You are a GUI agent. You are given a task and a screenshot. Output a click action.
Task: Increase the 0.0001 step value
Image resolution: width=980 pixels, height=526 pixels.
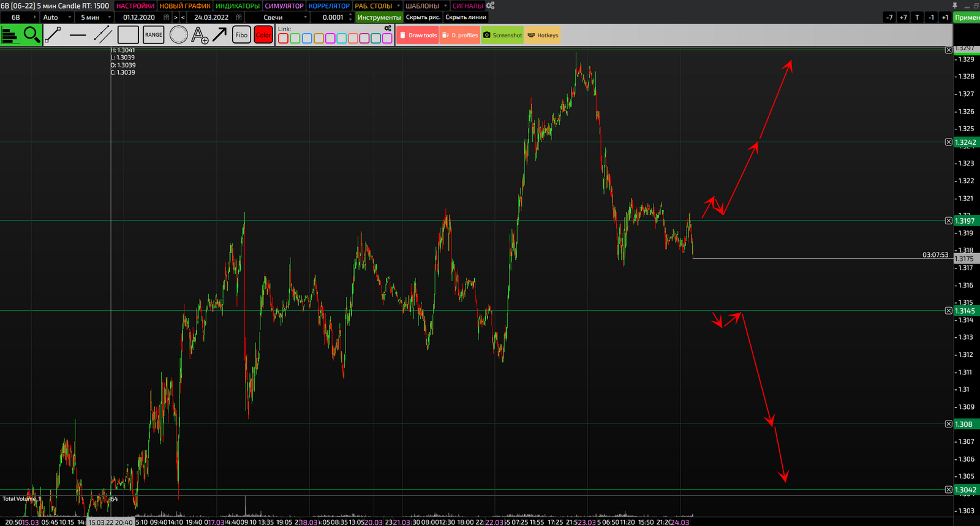pyautogui.click(x=350, y=15)
